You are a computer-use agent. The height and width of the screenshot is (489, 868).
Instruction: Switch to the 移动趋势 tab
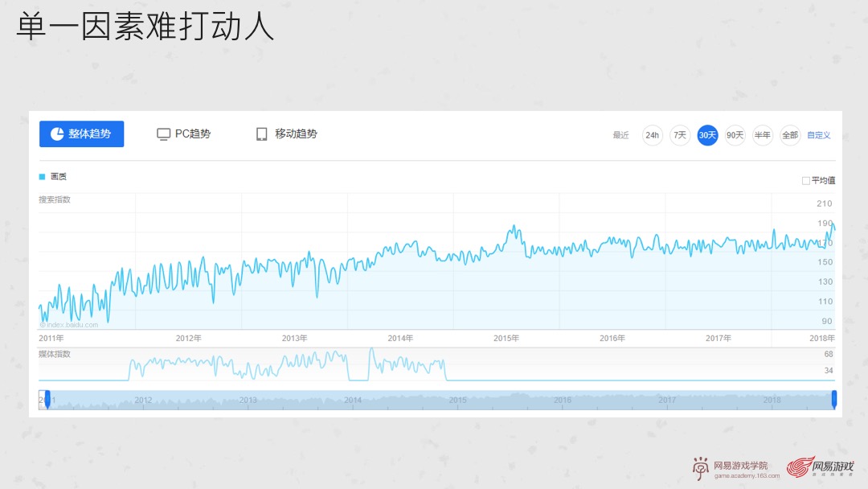coord(287,134)
